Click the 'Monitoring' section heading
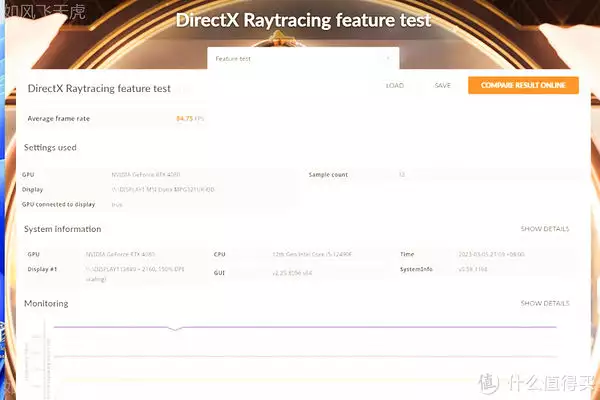 click(x=46, y=304)
